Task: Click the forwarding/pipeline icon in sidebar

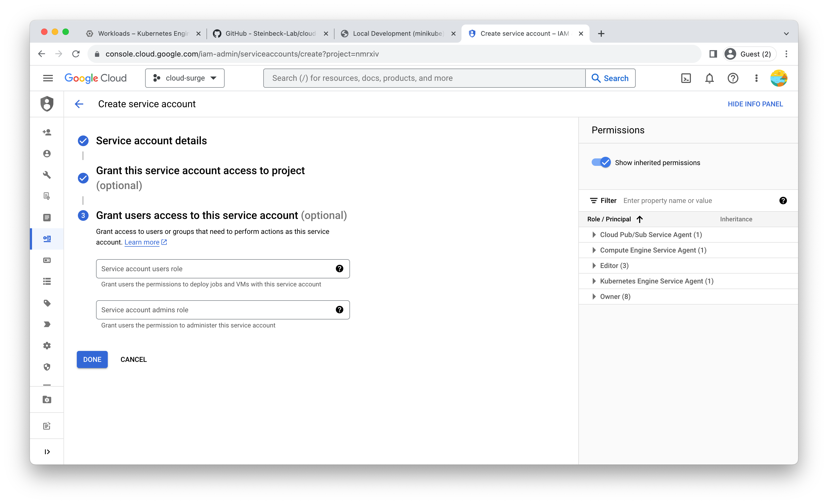Action: tap(47, 323)
